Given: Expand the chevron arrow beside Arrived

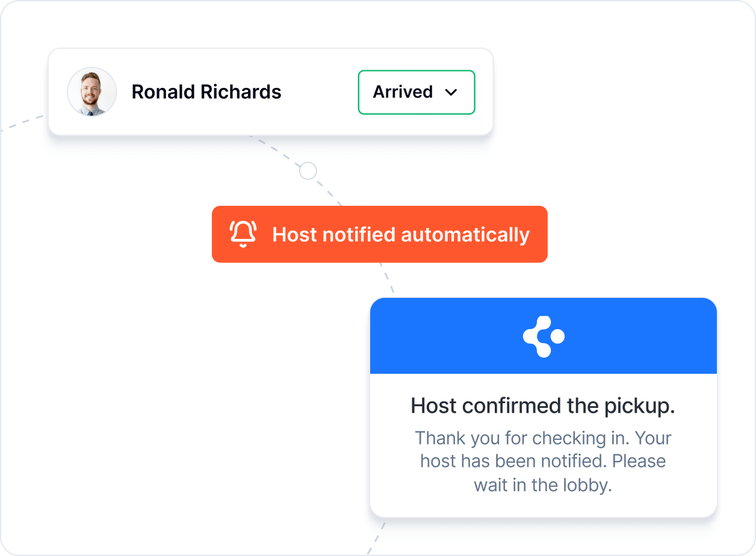Looking at the screenshot, I should (x=451, y=93).
